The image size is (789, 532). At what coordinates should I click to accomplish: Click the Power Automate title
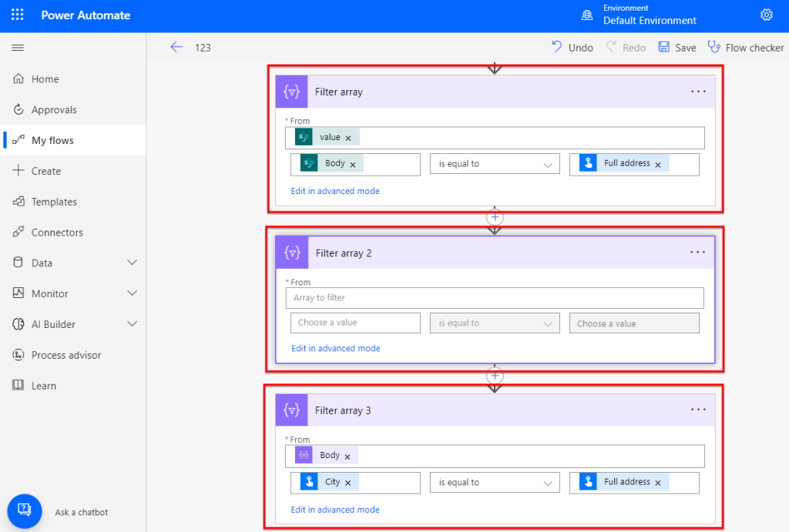[86, 15]
